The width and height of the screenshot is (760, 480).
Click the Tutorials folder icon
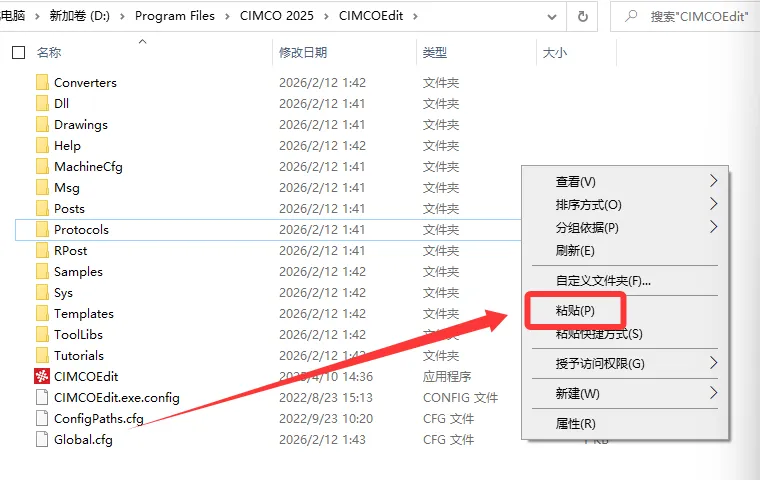(42, 355)
